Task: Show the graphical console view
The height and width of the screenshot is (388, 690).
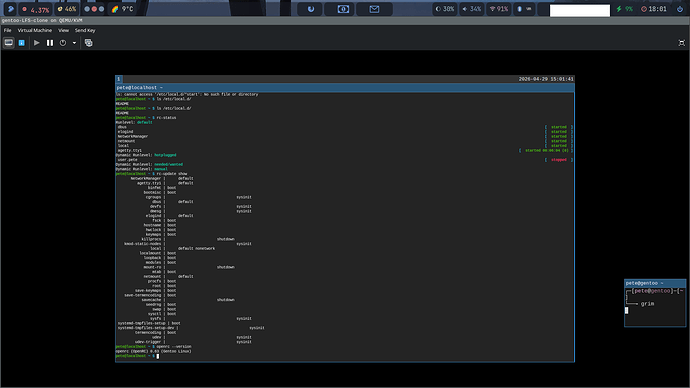Action: point(8,43)
